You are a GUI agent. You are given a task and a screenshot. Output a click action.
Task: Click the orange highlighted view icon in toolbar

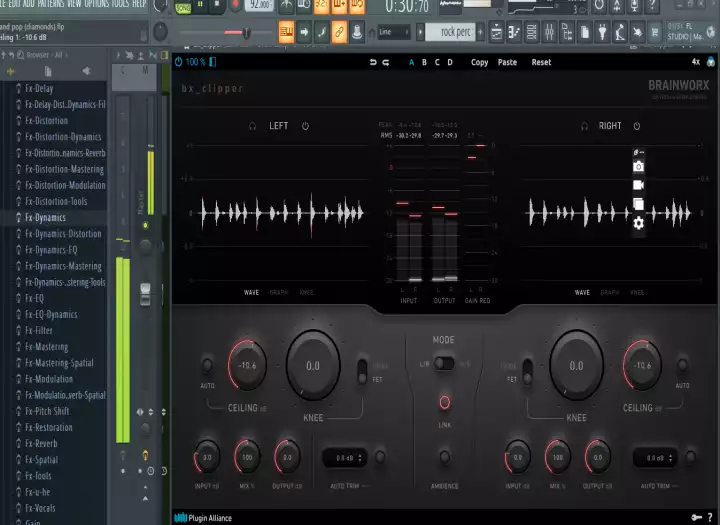tap(286, 32)
